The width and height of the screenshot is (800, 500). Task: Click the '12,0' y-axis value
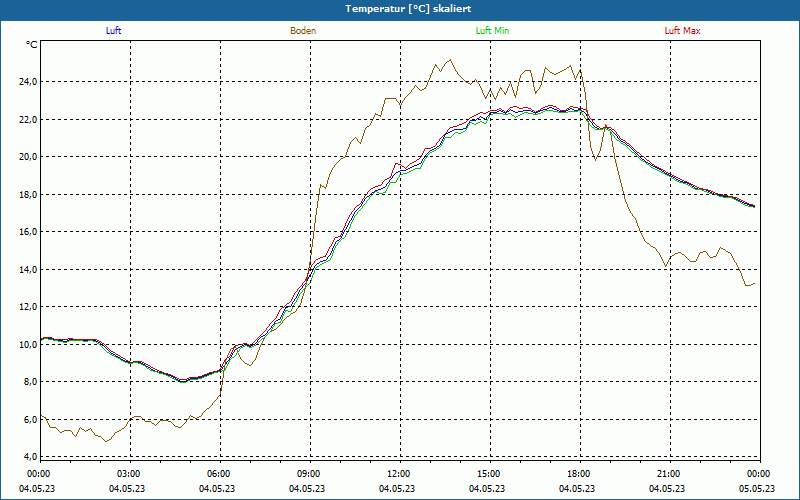pyautogui.click(x=29, y=307)
